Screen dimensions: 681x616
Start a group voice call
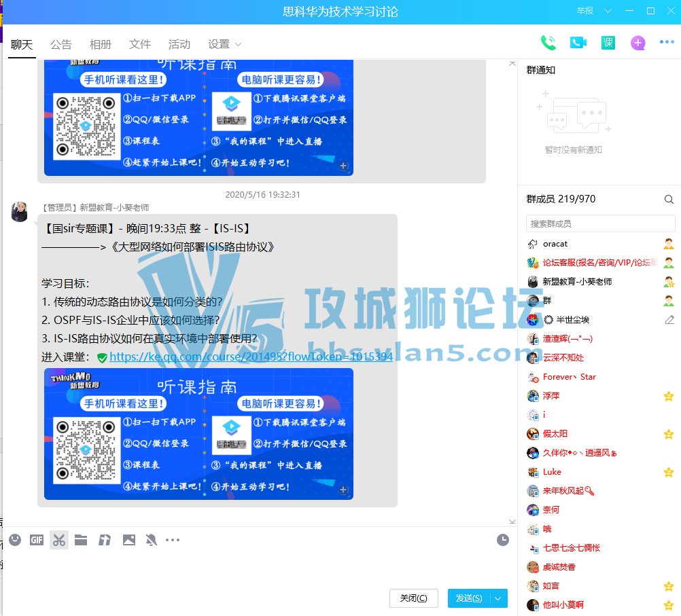(548, 43)
